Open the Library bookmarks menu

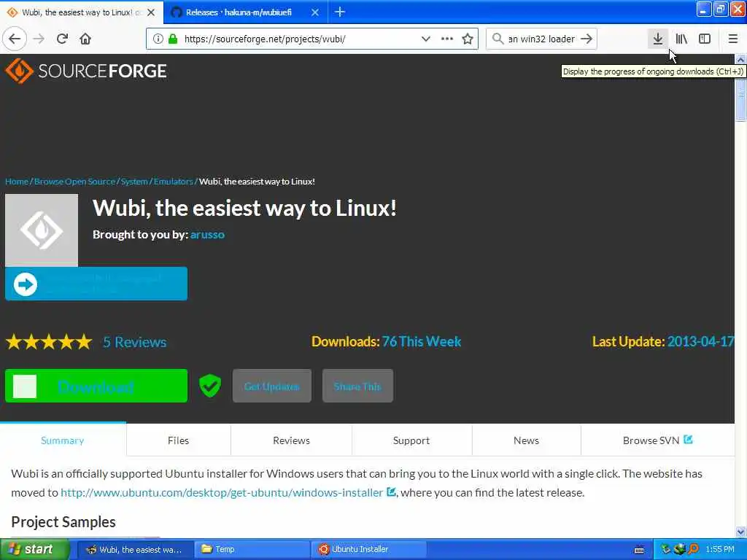pos(681,39)
